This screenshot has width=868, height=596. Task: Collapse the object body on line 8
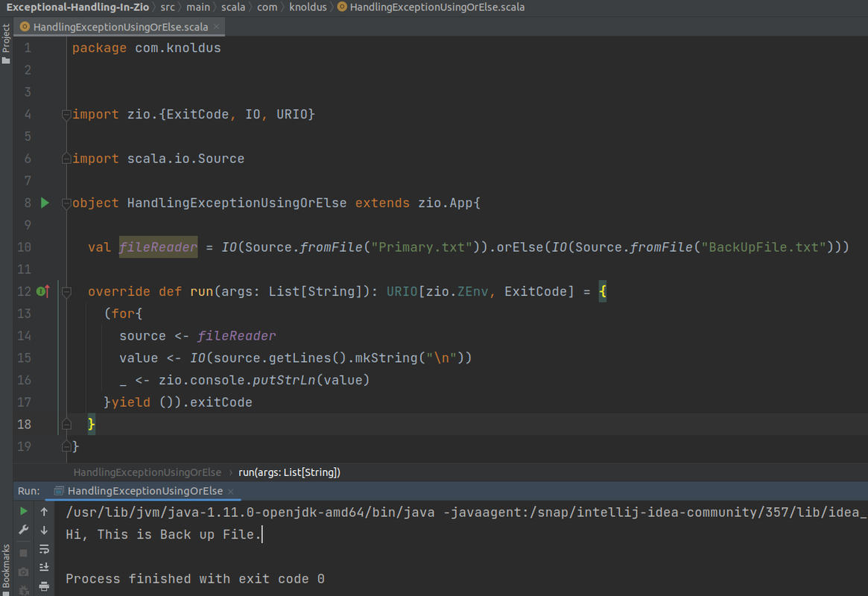66,203
